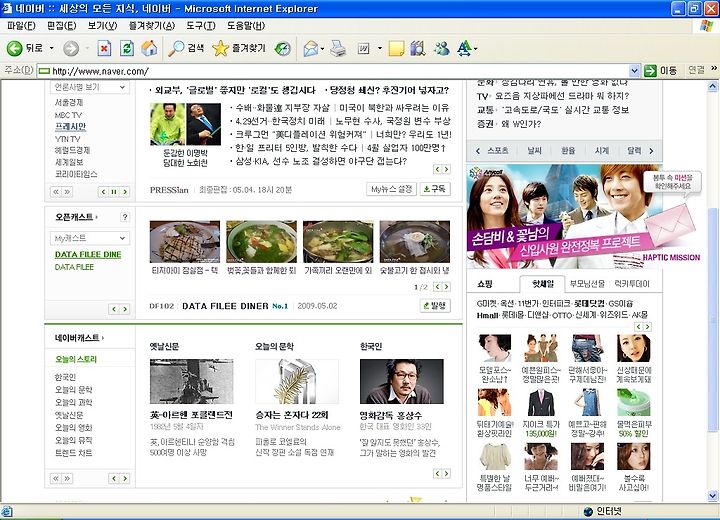Click next arrow in the Navercast content box

(446, 473)
